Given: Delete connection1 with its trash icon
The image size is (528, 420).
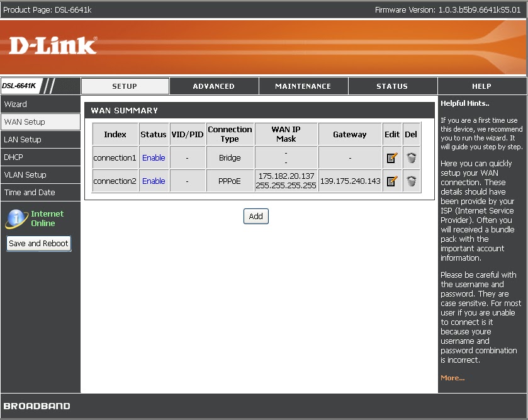Looking at the screenshot, I should (411, 157).
